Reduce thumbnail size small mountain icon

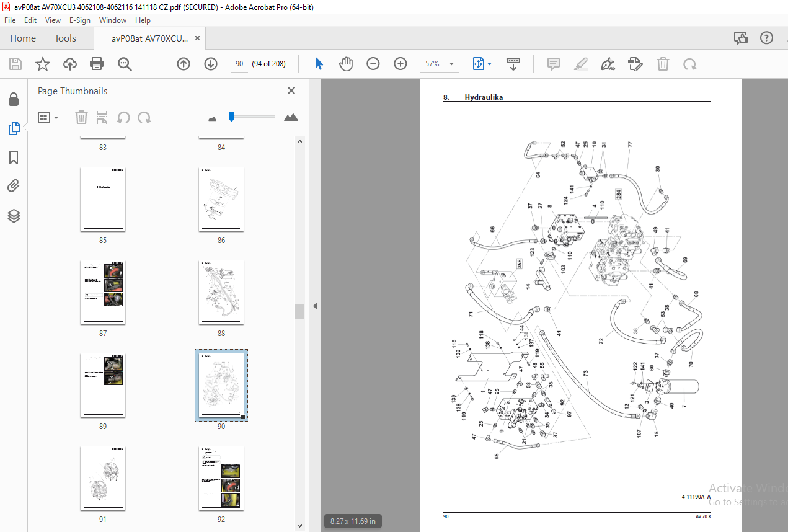213,118
